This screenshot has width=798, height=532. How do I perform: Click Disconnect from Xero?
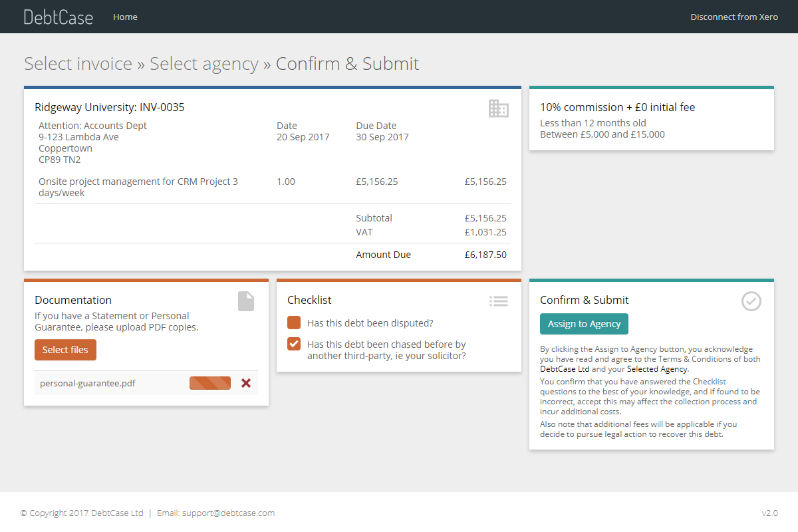734,17
